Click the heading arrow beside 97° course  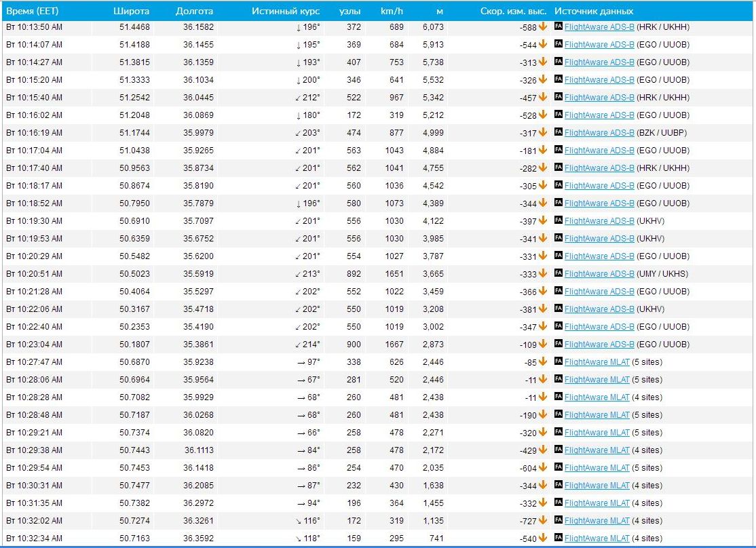301,362
